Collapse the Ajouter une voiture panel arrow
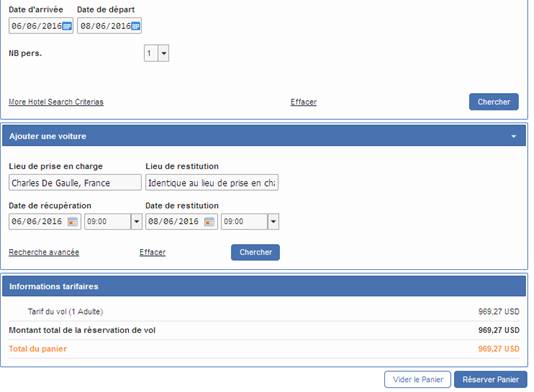Image resolution: width=534 pixels, height=392 pixels. 514,137
